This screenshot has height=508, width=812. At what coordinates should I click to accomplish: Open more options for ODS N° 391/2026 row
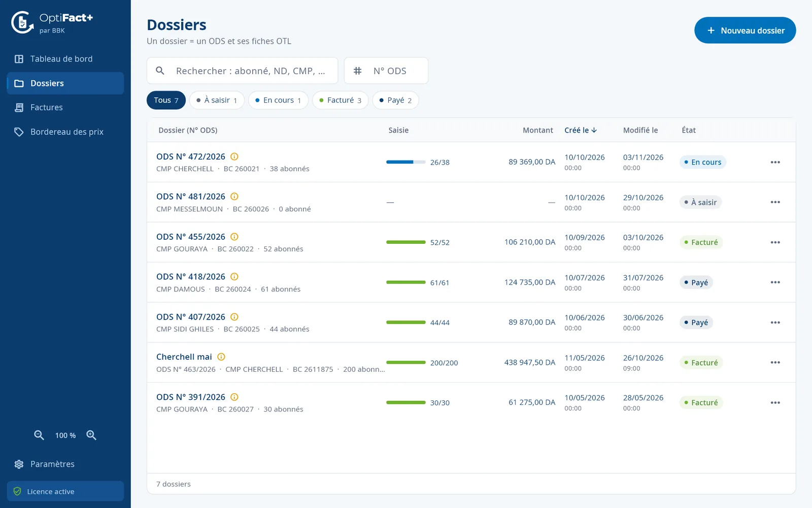tap(775, 403)
